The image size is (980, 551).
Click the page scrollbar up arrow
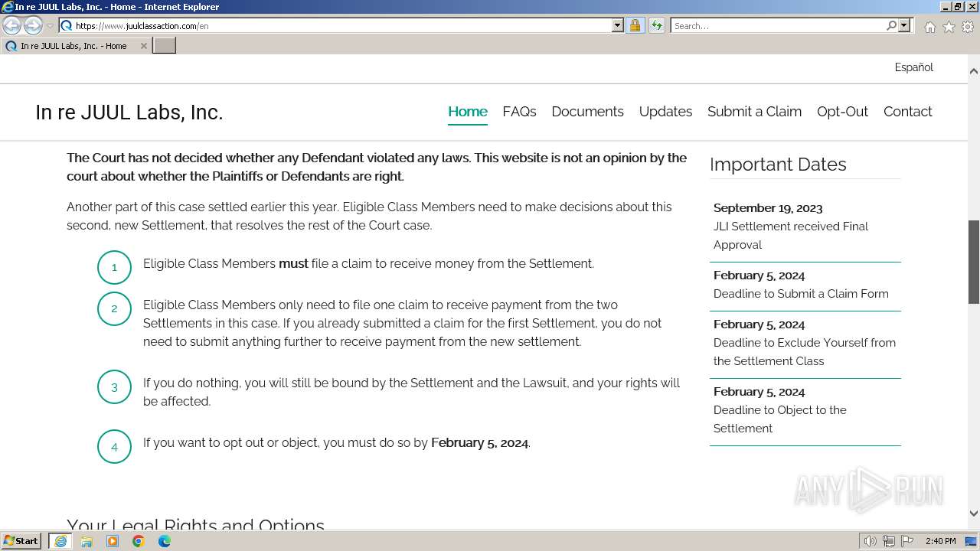(x=973, y=71)
